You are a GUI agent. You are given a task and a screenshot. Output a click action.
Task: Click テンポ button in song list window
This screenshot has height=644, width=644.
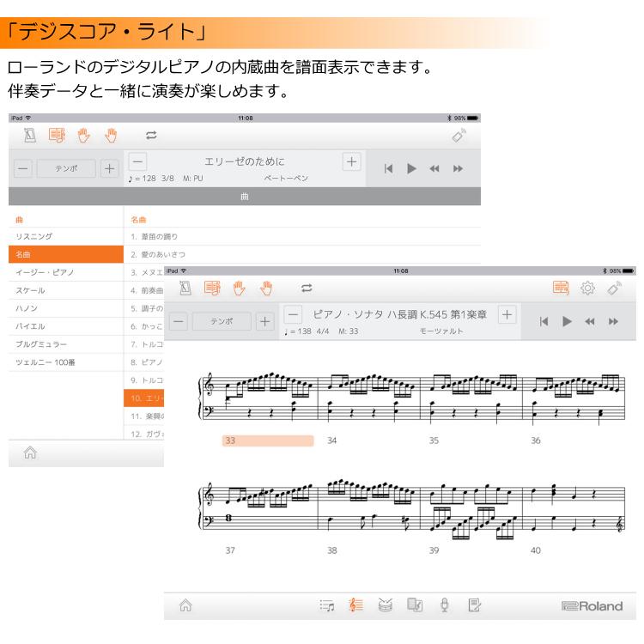[x=66, y=168]
